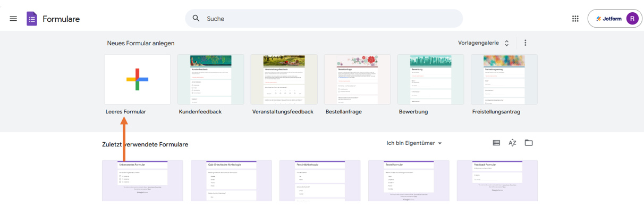
Task: Create a Leeres Formular blank form
Action: (x=137, y=79)
